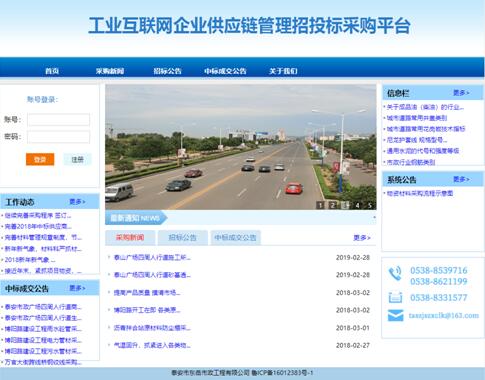Open the 2018新年新气象 link

tap(30, 260)
